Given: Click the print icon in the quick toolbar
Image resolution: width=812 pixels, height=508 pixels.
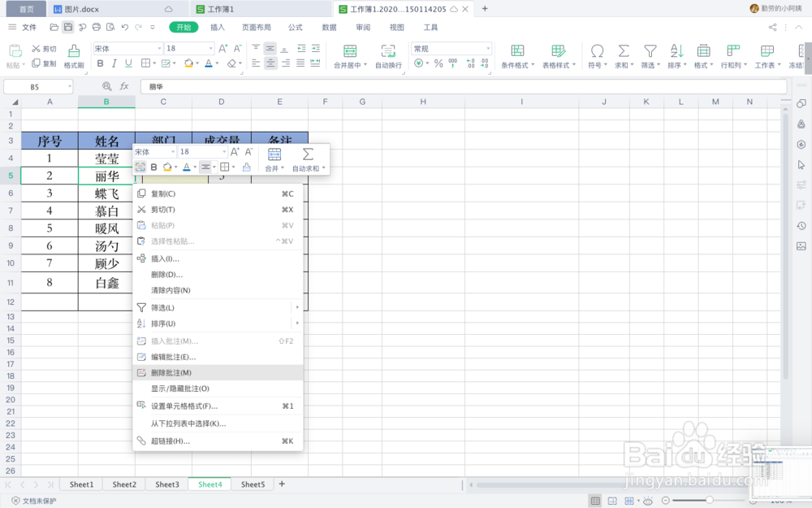Looking at the screenshot, I should click(97, 27).
